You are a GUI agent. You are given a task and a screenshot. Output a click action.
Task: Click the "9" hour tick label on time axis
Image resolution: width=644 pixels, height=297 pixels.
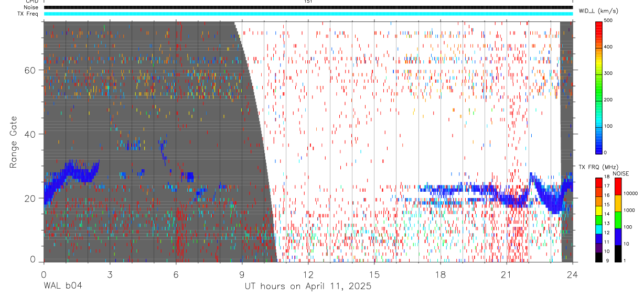pyautogui.click(x=242, y=274)
